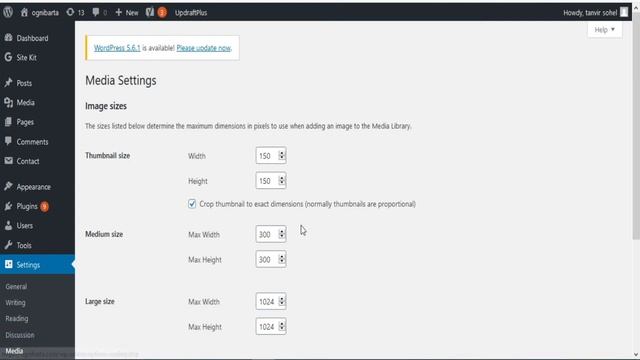Viewport: 640px width, 360px height.
Task: Open Pages in sidebar
Action: [25, 122]
